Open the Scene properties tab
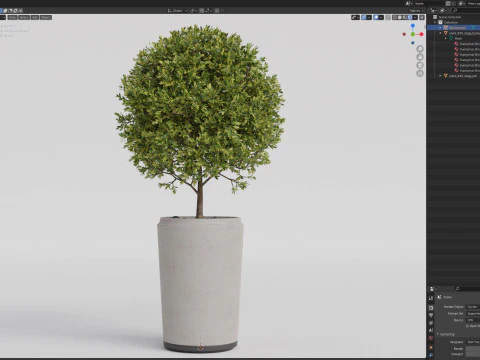Image resolution: width=480 pixels, height=360 pixels. 431,331
